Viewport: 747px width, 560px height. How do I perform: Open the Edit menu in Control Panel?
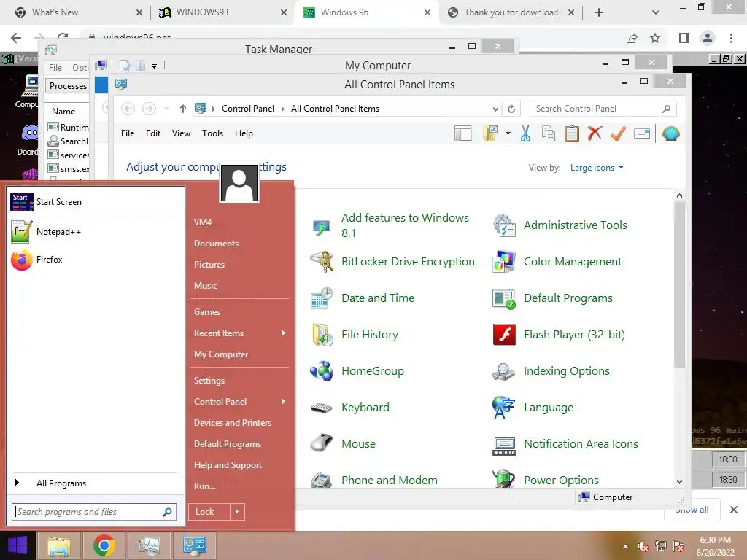point(153,133)
